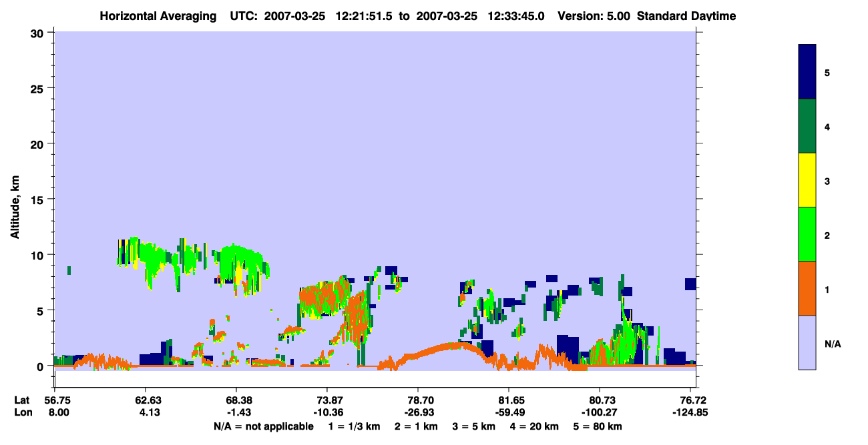Image resolution: width=868 pixels, height=445 pixels.
Task: Click the longitude value -26.93
Action: 418,412
